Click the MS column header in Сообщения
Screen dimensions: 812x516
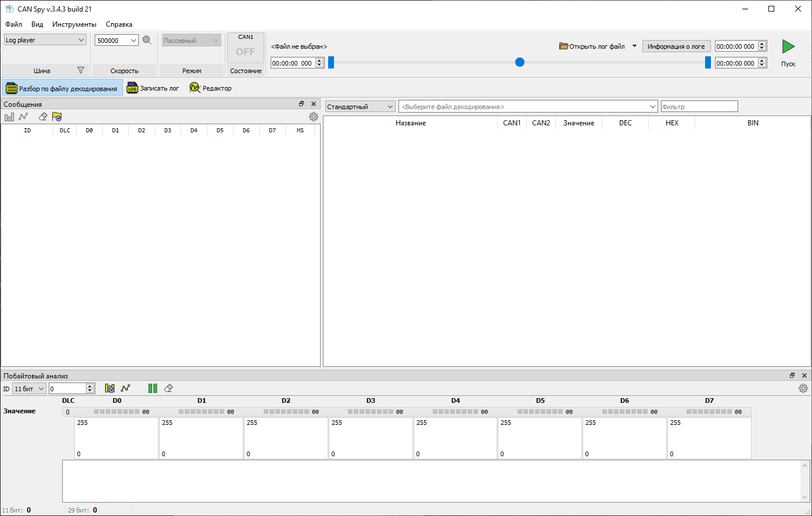pos(300,131)
